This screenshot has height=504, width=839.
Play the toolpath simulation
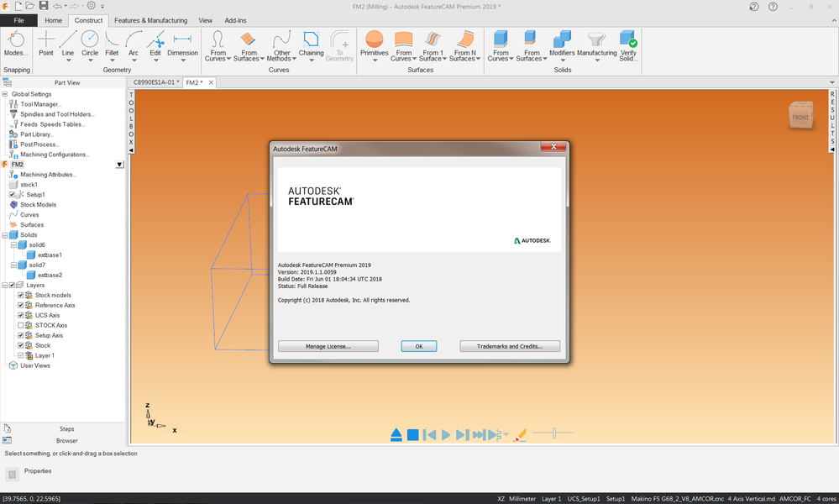(446, 435)
